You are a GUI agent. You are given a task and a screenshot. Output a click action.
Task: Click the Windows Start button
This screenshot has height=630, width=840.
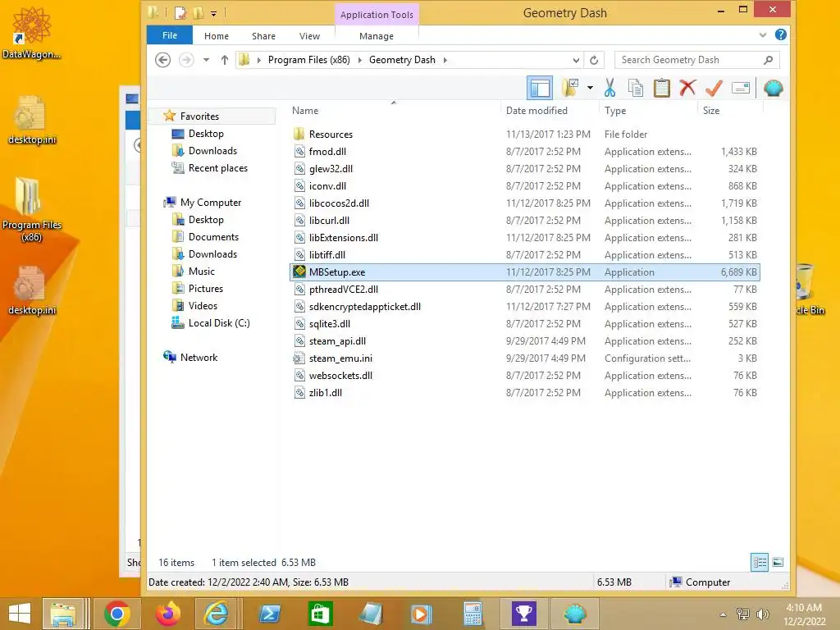[20, 614]
